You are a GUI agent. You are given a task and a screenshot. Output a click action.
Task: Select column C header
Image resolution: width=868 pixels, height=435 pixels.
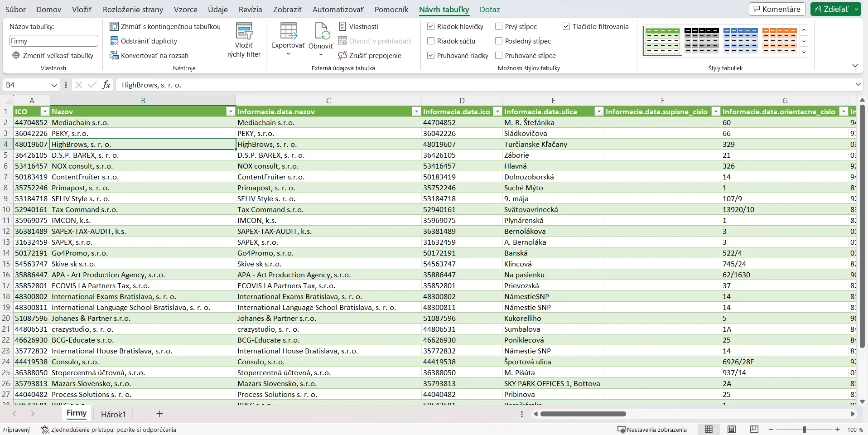click(328, 101)
